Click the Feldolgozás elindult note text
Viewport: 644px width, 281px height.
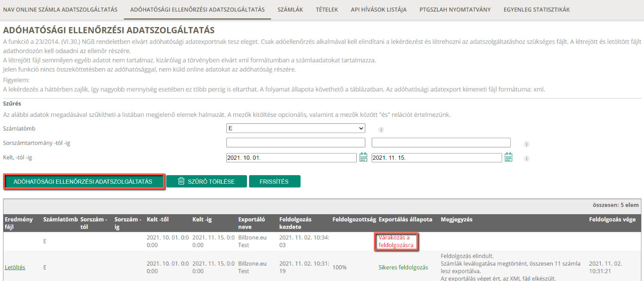[467, 256]
